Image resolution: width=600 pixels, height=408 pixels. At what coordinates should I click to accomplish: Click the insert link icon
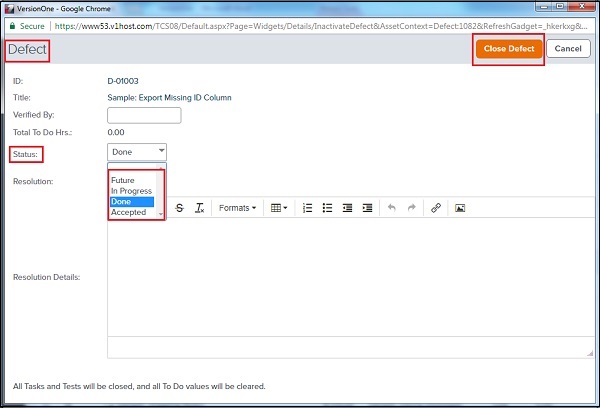point(436,208)
